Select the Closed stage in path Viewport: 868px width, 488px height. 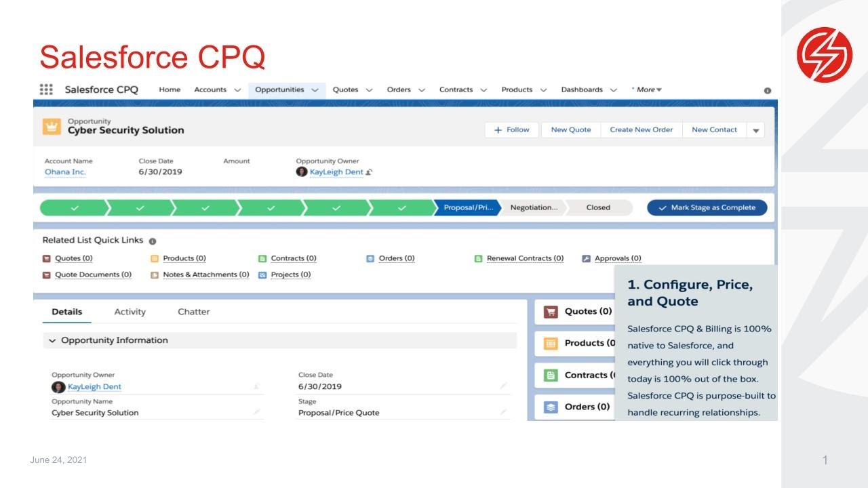tap(598, 208)
